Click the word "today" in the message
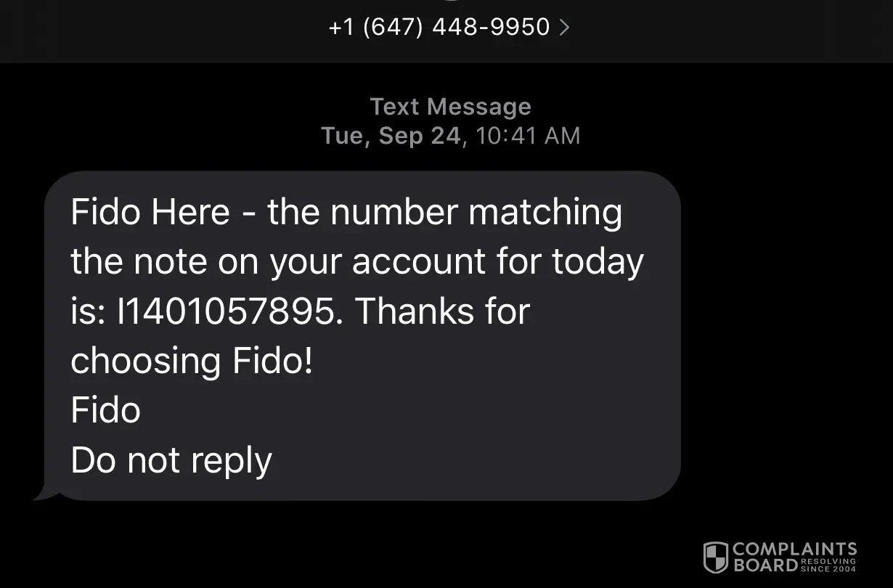Image resolution: width=893 pixels, height=588 pixels. (x=598, y=262)
